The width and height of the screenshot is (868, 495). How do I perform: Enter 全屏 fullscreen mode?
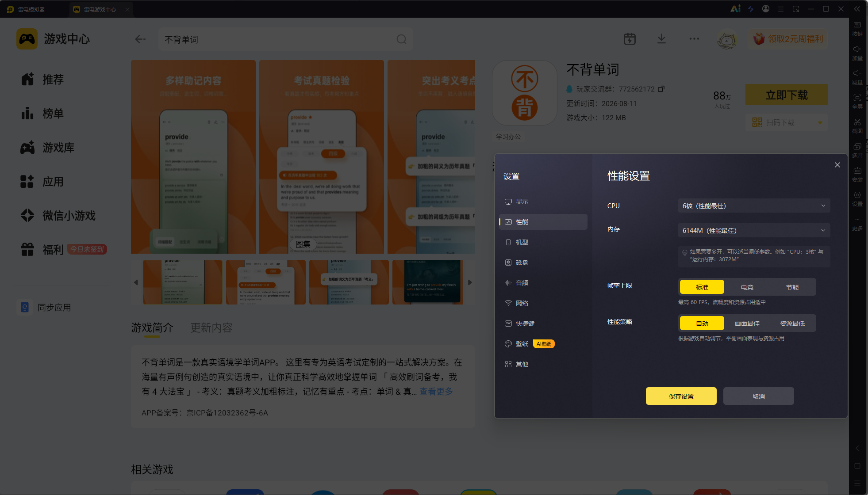click(x=857, y=102)
